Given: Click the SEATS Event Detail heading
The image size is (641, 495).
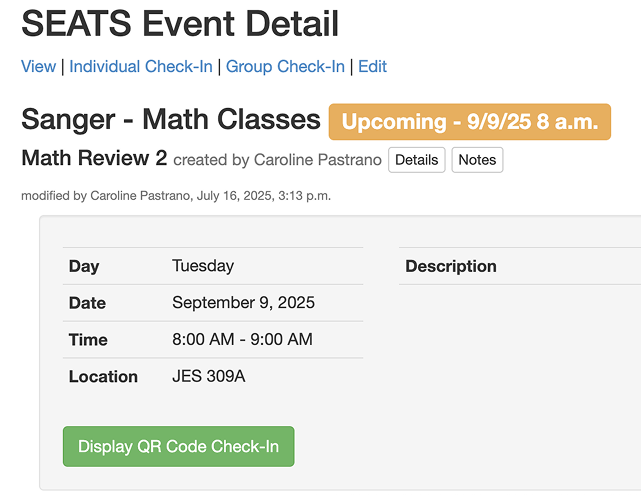Looking at the screenshot, I should [180, 23].
